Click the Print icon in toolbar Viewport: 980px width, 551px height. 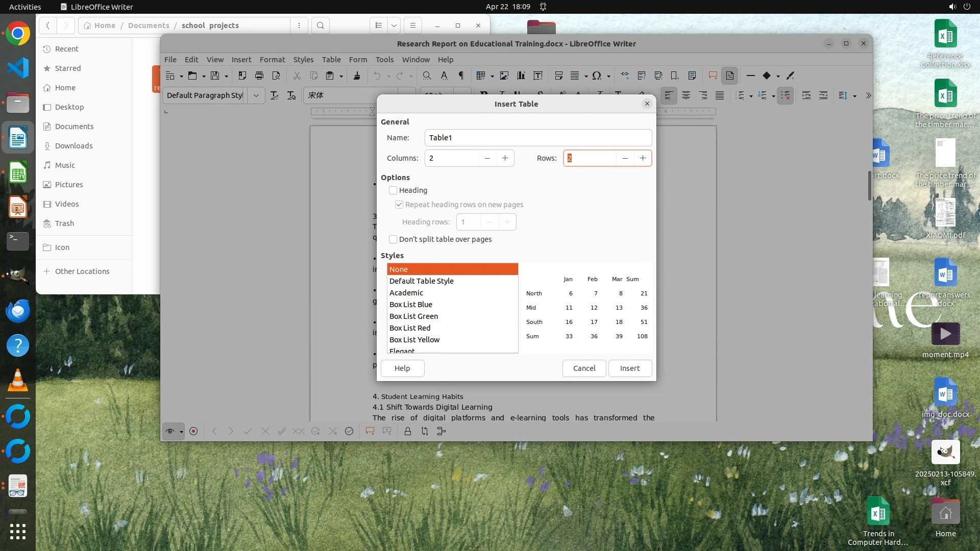coord(259,76)
